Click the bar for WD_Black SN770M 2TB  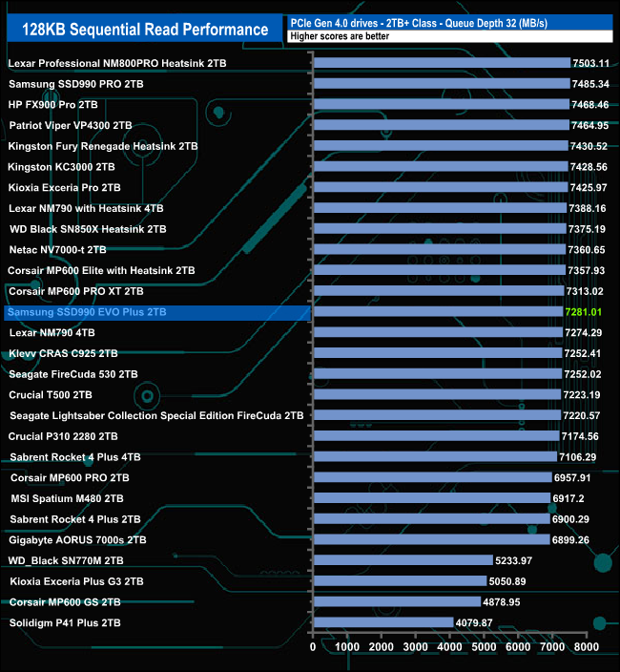[x=403, y=560]
